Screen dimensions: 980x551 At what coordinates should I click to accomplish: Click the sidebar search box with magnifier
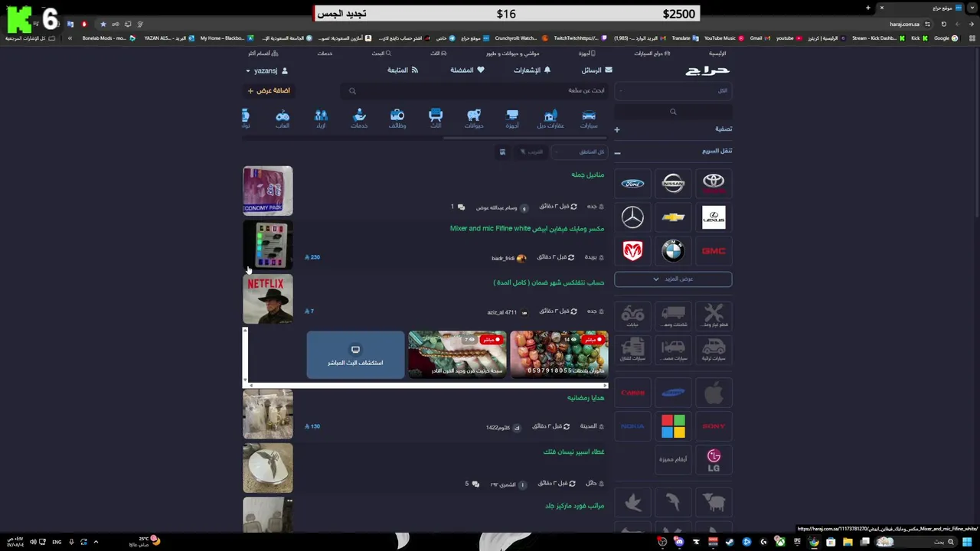click(x=673, y=112)
